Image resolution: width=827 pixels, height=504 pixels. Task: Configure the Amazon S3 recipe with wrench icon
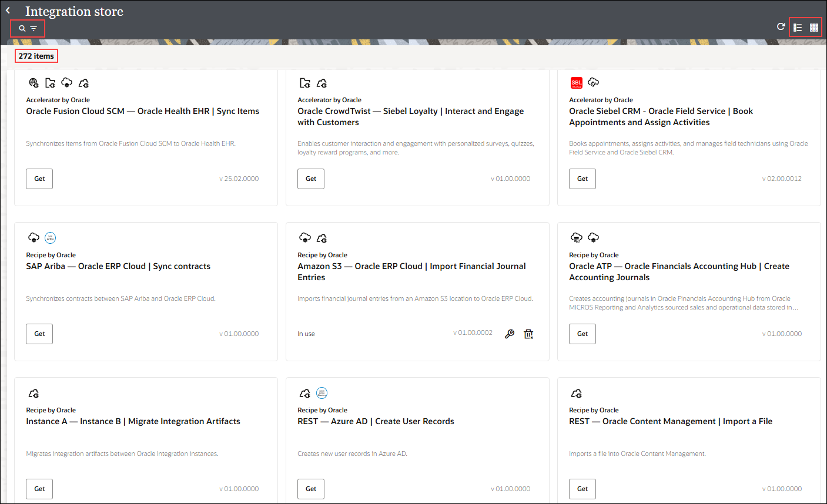(x=510, y=334)
